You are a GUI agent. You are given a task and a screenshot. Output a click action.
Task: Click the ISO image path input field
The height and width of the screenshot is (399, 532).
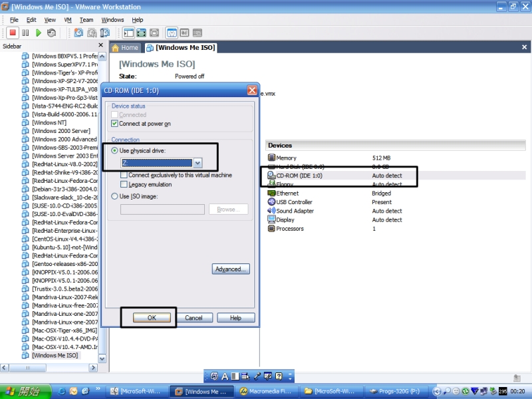click(x=162, y=209)
